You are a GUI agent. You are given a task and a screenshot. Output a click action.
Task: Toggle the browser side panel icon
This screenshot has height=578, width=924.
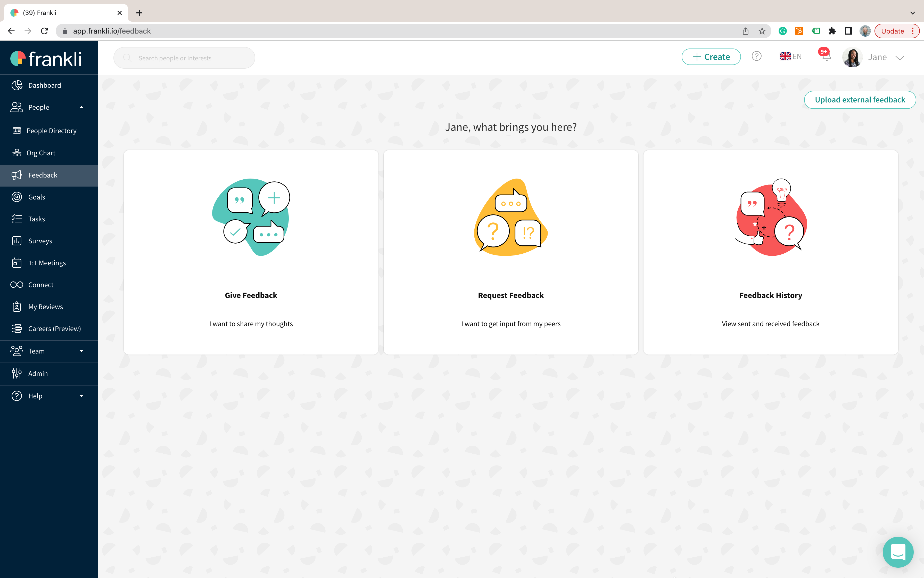[x=848, y=31]
